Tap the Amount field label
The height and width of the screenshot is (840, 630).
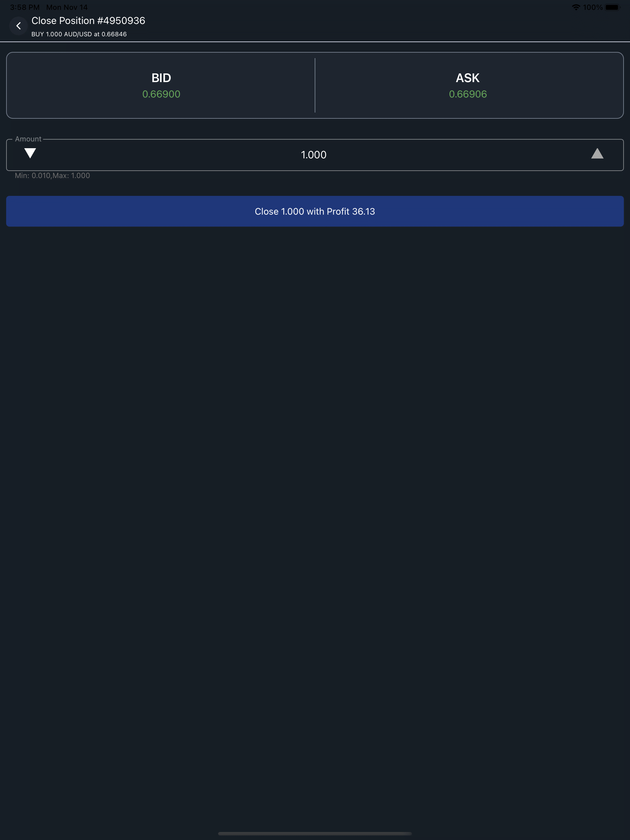point(28,139)
